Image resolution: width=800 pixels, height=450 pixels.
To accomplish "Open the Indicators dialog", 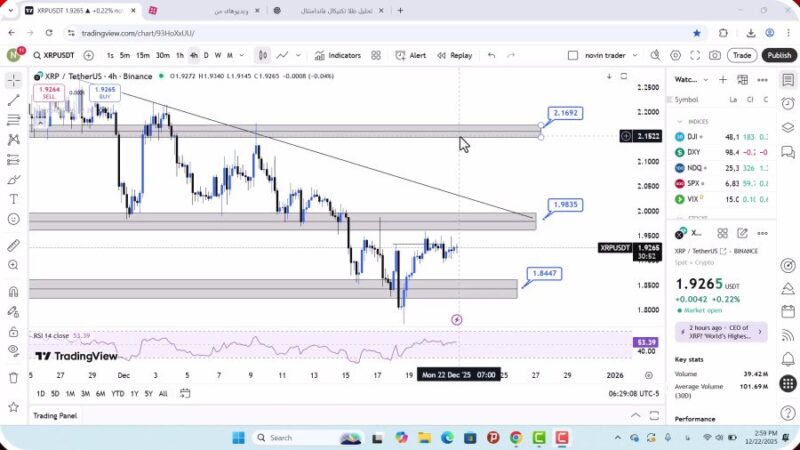I will 337,56.
